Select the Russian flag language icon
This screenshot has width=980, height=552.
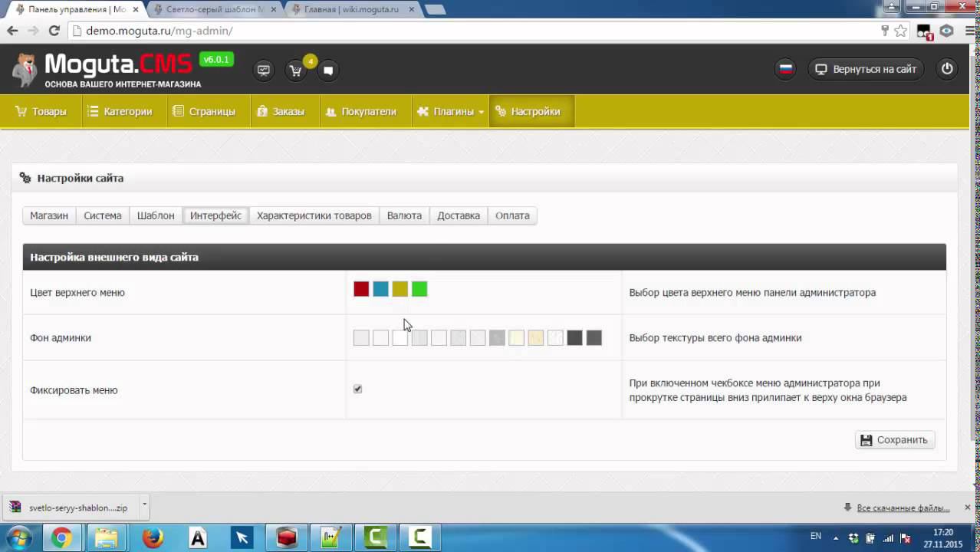click(x=786, y=69)
